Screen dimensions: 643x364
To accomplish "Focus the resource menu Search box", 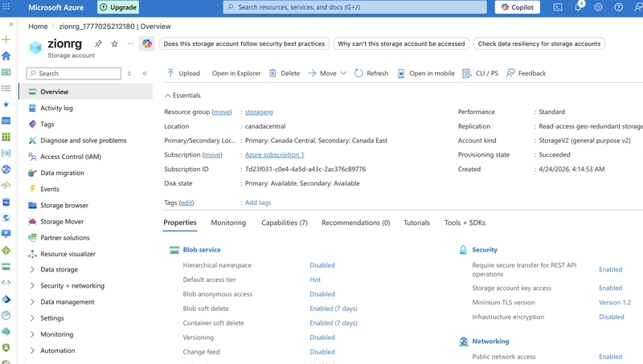I will [x=74, y=73].
